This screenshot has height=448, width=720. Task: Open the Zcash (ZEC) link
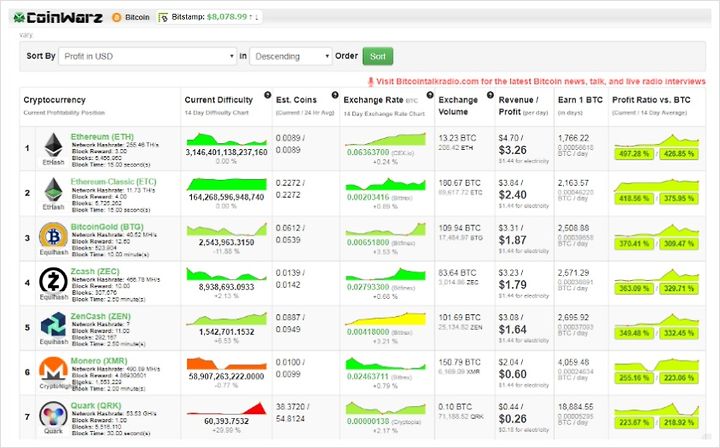pyautogui.click(x=95, y=271)
